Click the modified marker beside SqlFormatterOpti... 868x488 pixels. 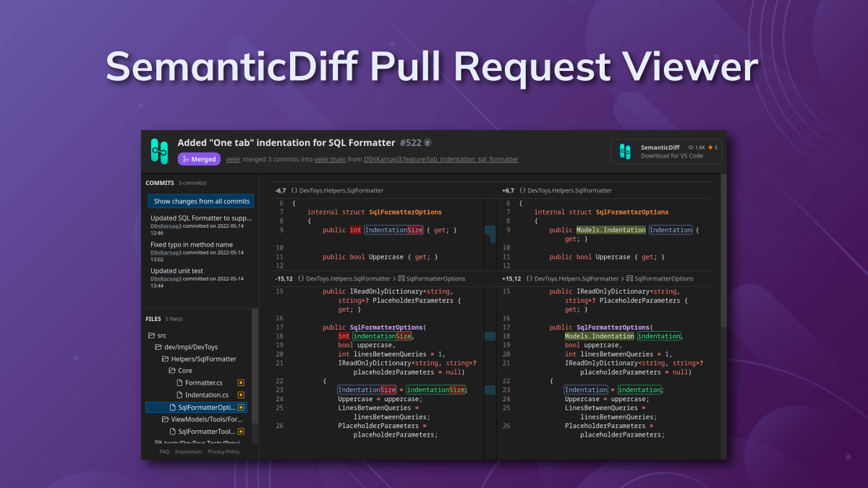[241, 407]
